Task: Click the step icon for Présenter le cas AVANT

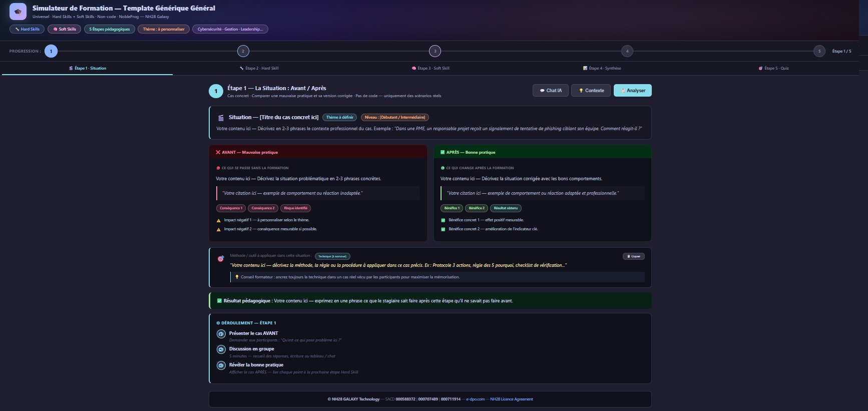Action: pyautogui.click(x=221, y=334)
